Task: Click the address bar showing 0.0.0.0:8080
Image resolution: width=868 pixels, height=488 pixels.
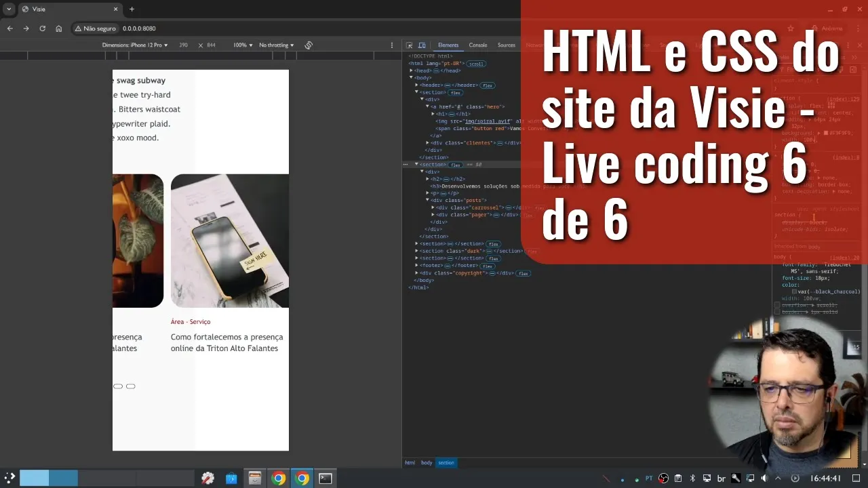Action: pos(139,28)
